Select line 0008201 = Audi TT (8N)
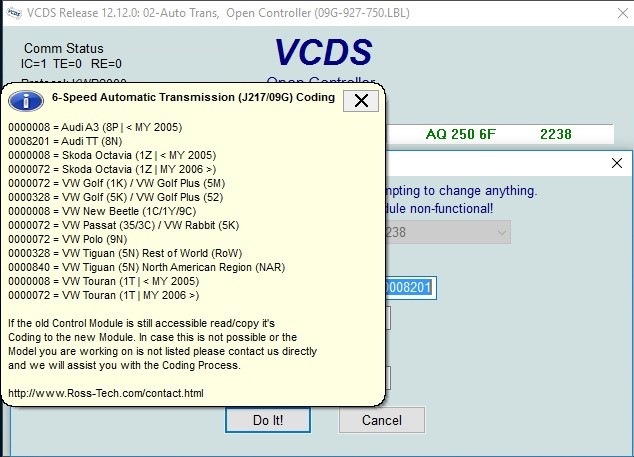634x457 pixels. (x=65, y=141)
